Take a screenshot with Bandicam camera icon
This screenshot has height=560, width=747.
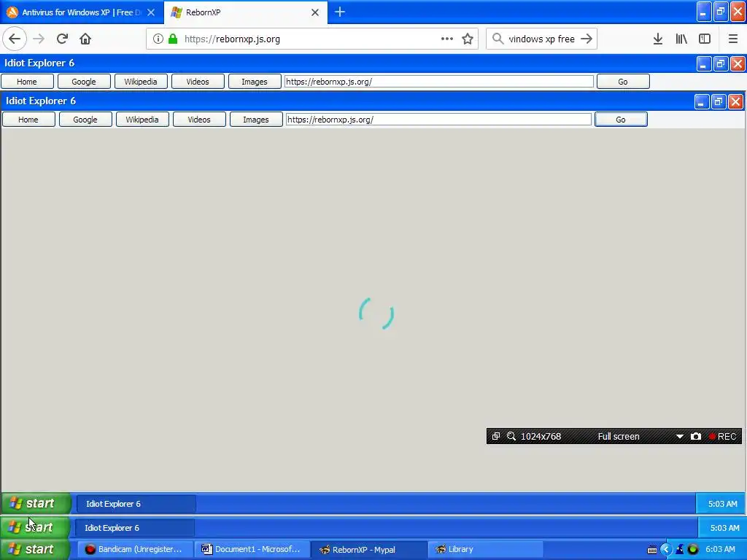695,436
